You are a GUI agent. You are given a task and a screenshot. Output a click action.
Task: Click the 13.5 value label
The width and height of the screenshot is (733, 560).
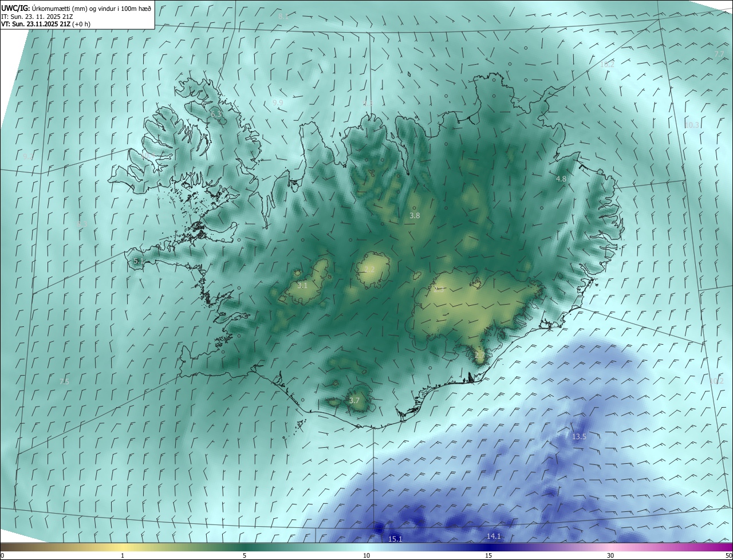click(579, 437)
